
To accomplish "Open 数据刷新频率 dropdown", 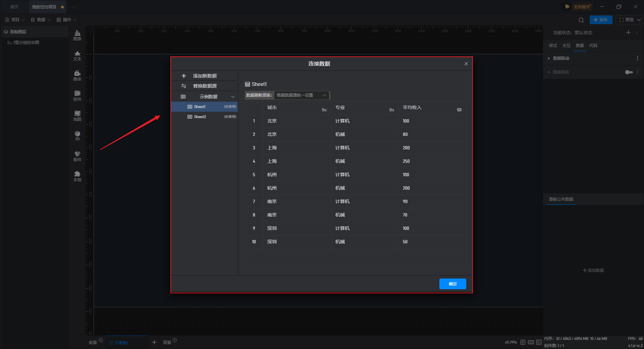I will point(302,95).
